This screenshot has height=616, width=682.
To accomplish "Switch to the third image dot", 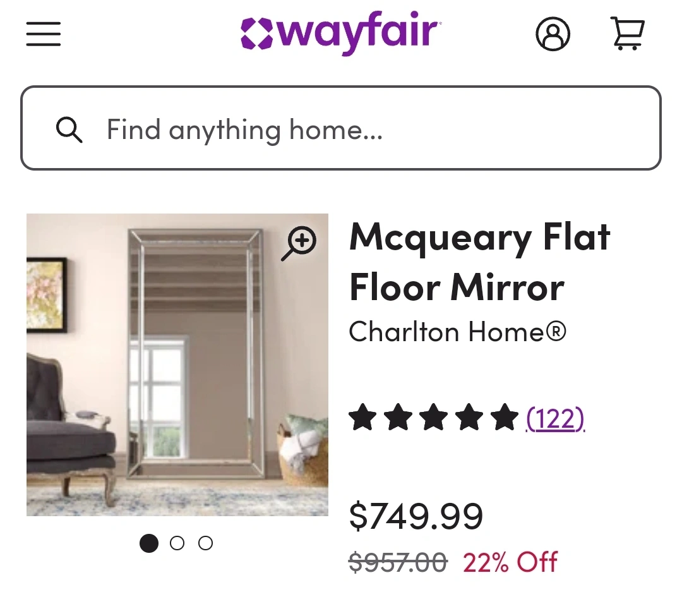I will [x=205, y=543].
